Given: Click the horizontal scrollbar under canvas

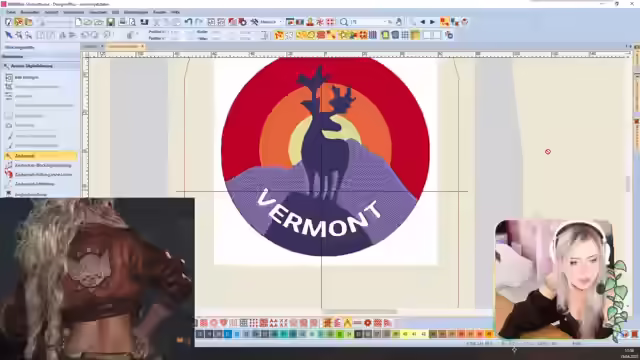Looking at the screenshot, I should click(x=359, y=311).
